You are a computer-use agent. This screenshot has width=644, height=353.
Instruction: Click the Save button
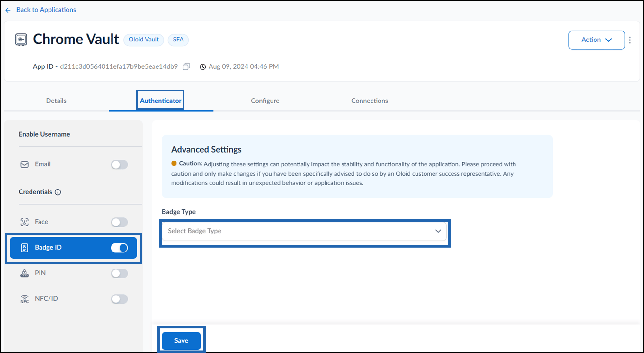(x=181, y=341)
